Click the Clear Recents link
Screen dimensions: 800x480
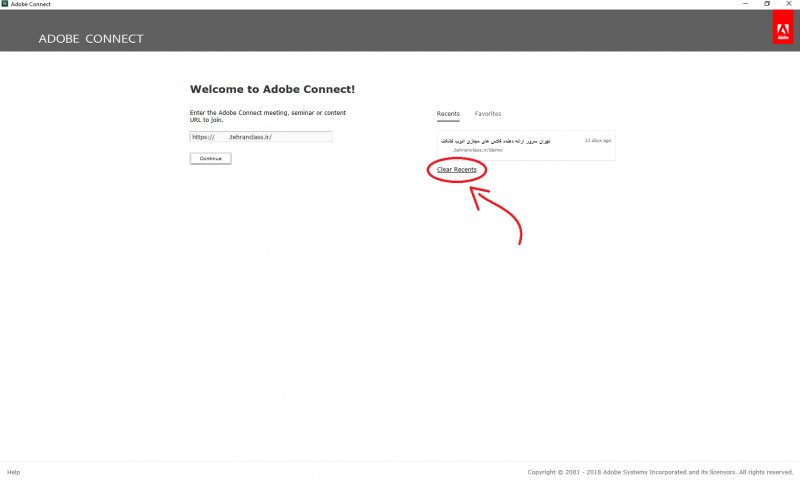[457, 170]
